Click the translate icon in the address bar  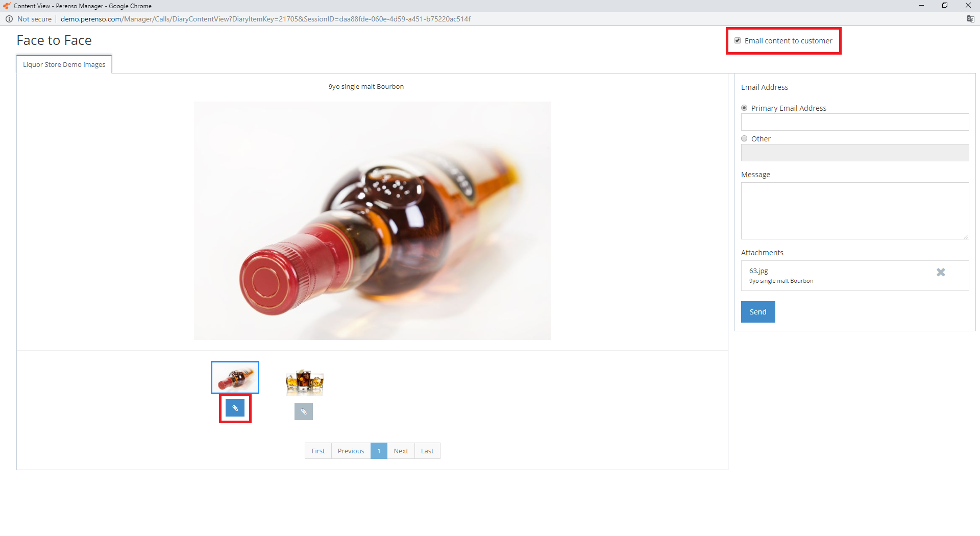(970, 19)
